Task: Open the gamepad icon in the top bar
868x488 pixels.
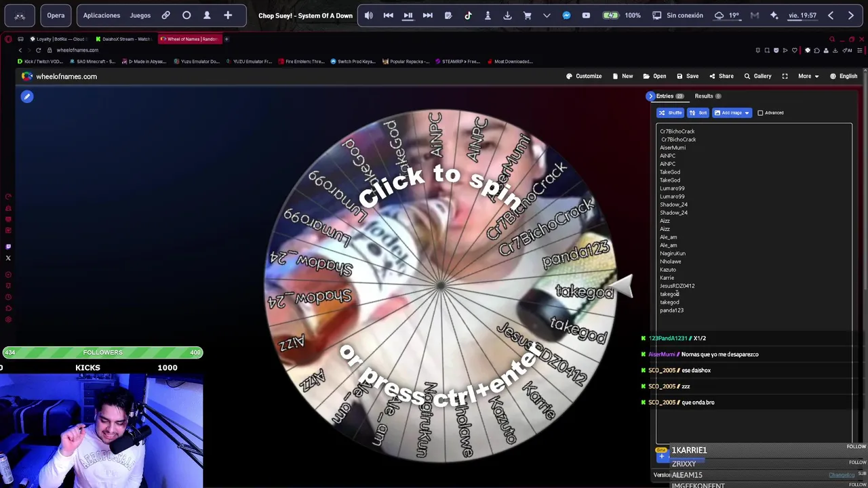Action: [20, 16]
